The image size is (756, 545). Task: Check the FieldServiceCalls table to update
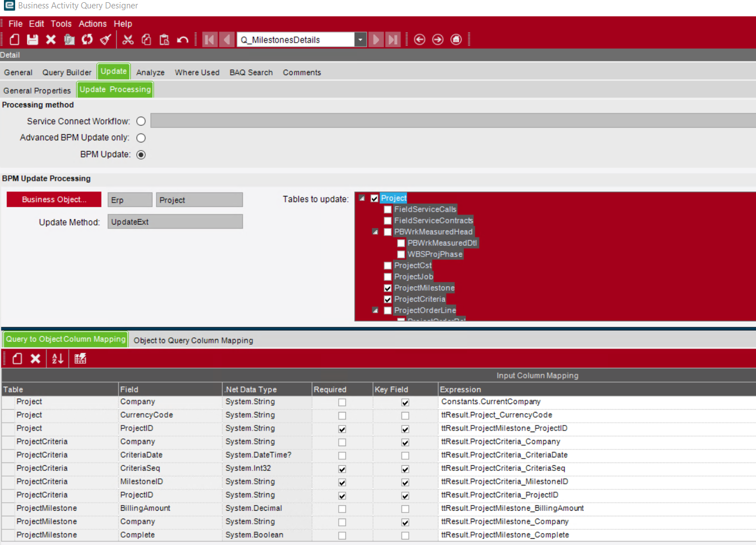tap(388, 209)
